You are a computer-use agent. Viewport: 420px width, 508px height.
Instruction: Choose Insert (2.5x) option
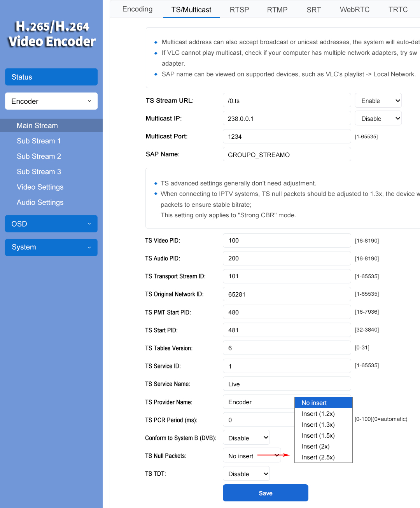[x=324, y=457]
